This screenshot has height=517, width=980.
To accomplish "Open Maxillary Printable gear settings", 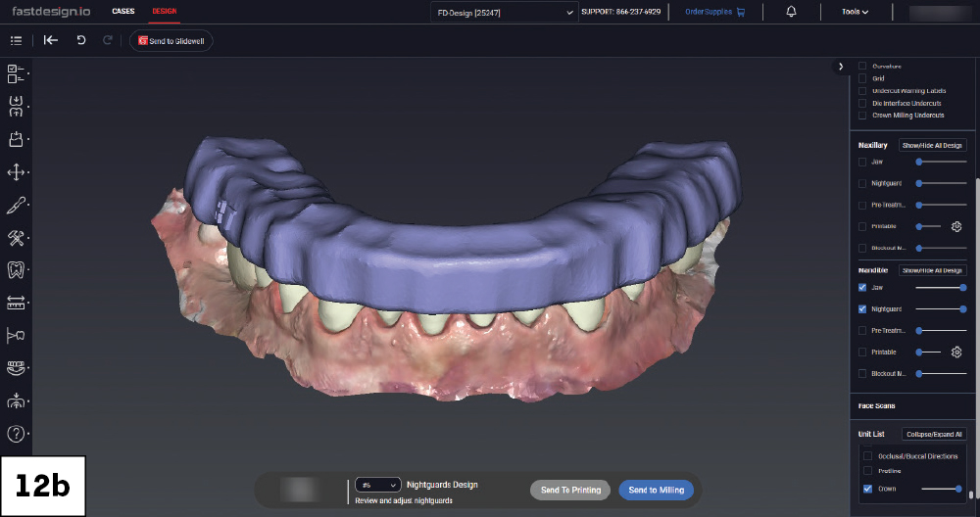I will tap(956, 226).
